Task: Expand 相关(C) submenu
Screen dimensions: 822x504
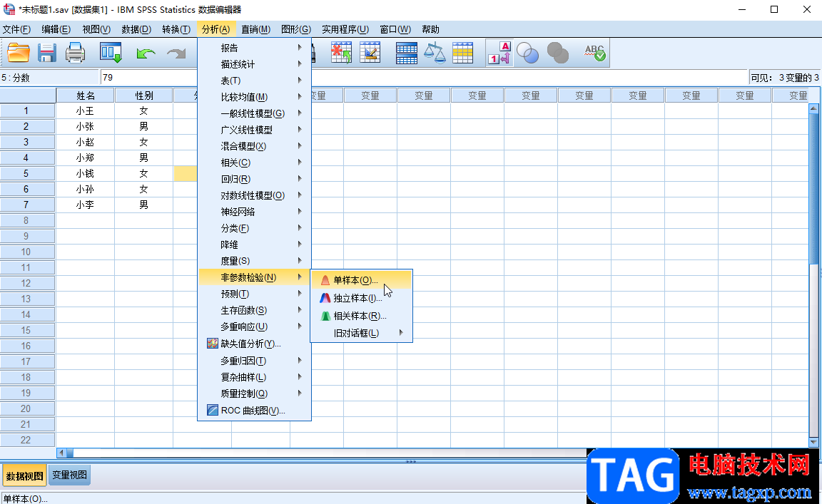Action: pyautogui.click(x=254, y=163)
